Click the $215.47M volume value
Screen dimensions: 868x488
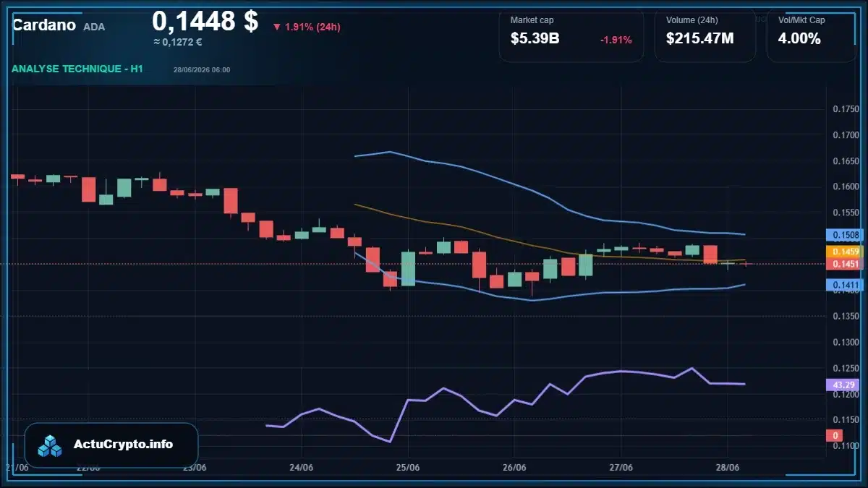(x=699, y=39)
